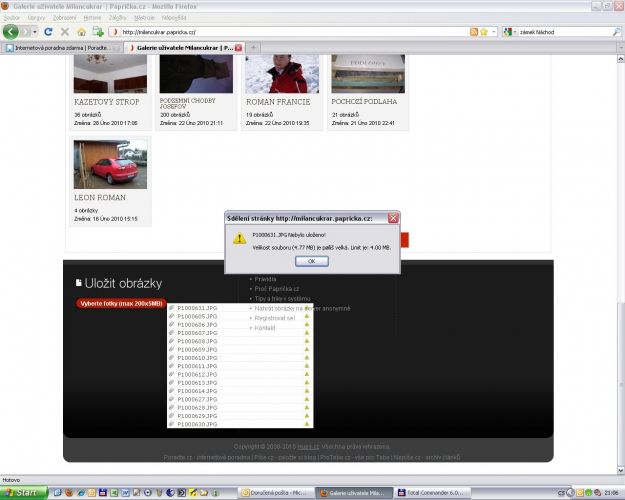Switch to Internetová poradna zdarma tab

click(x=62, y=48)
